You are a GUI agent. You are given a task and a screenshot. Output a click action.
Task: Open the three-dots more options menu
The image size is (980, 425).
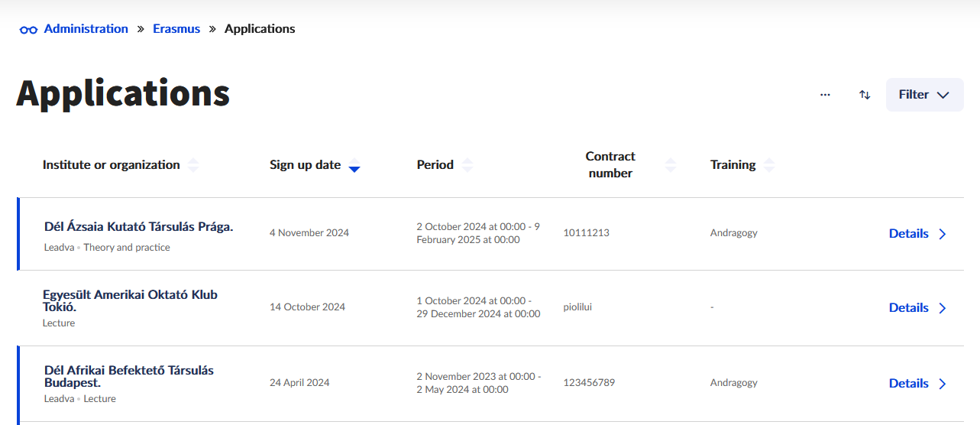[x=825, y=95]
